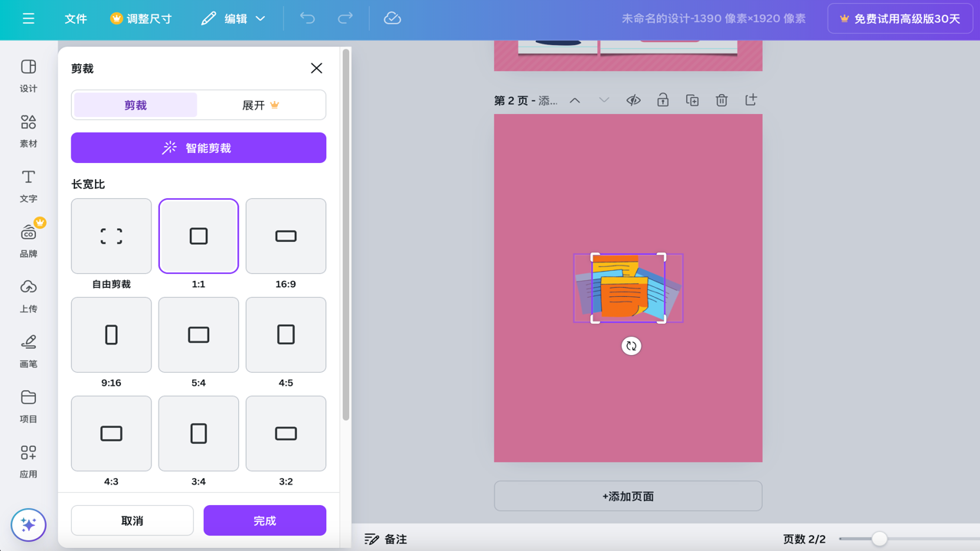Open the 编辑 editing mode dropdown
Screen dimensions: 980x551
click(x=233, y=18)
